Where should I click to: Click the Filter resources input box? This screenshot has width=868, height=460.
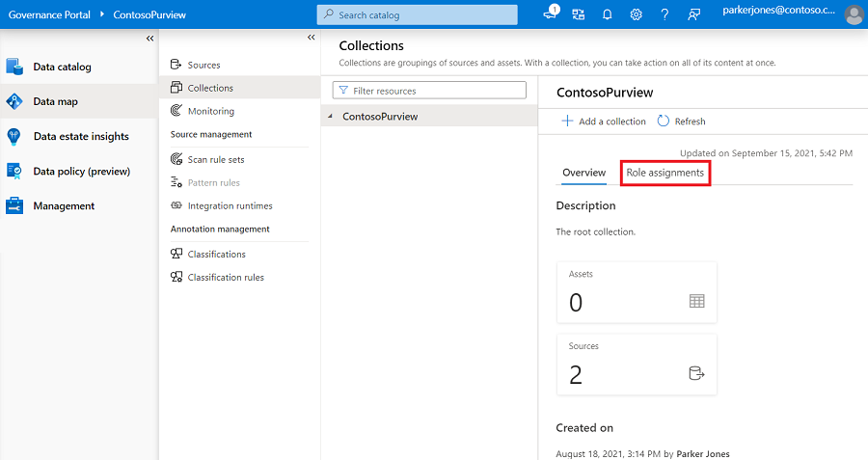pyautogui.click(x=429, y=91)
